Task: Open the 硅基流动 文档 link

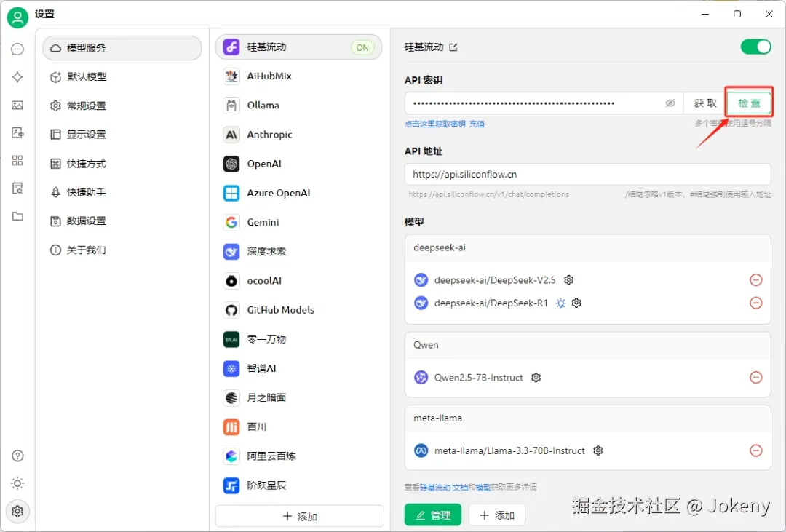Action: [444, 487]
